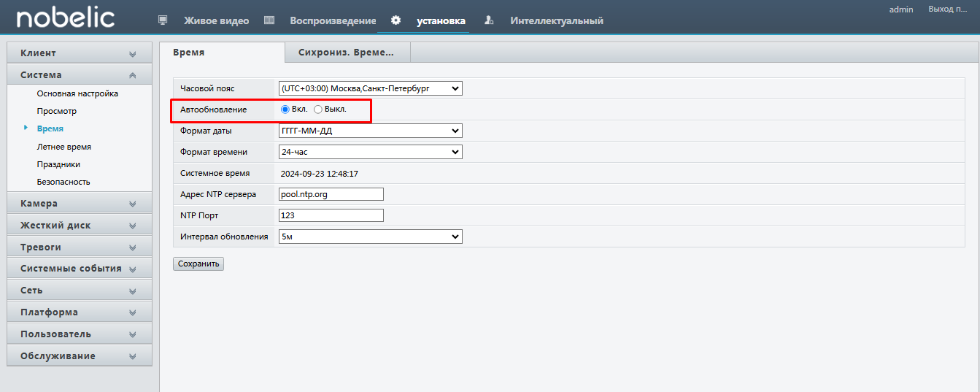Viewport: 980px width, 392px height.
Task: Expand the Системные события section
Action: 80,268
